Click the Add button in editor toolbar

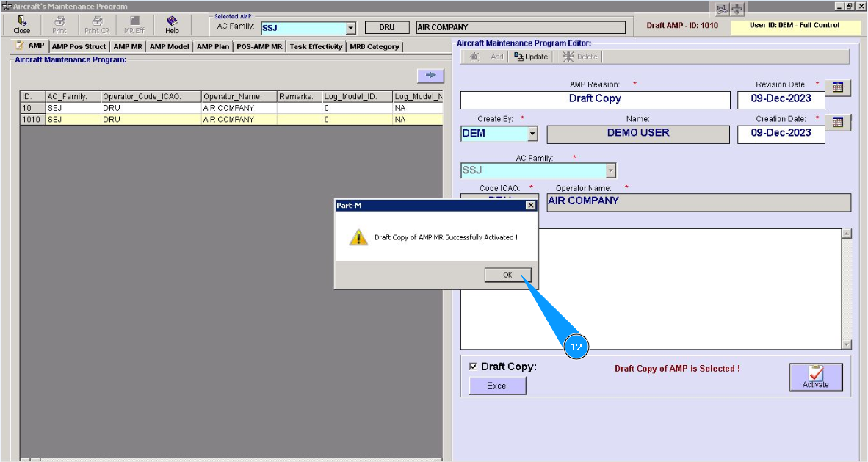tap(487, 57)
